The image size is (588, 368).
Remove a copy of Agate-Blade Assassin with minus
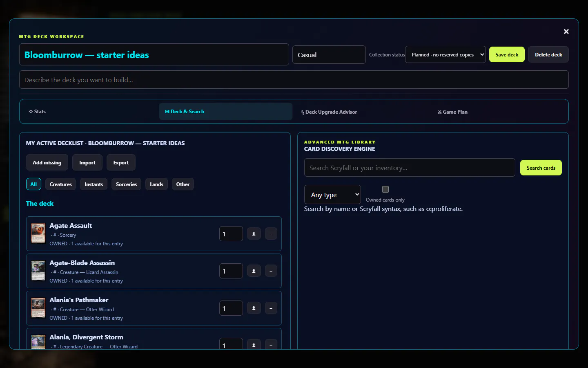tap(271, 271)
